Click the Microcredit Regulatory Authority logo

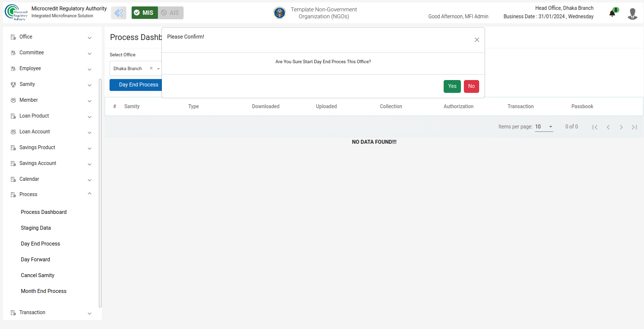click(x=16, y=12)
